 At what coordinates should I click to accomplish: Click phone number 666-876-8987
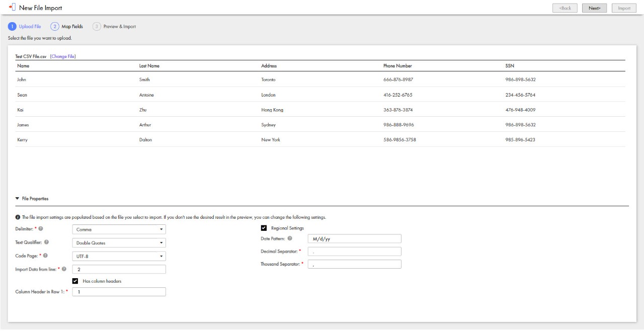[x=398, y=79]
